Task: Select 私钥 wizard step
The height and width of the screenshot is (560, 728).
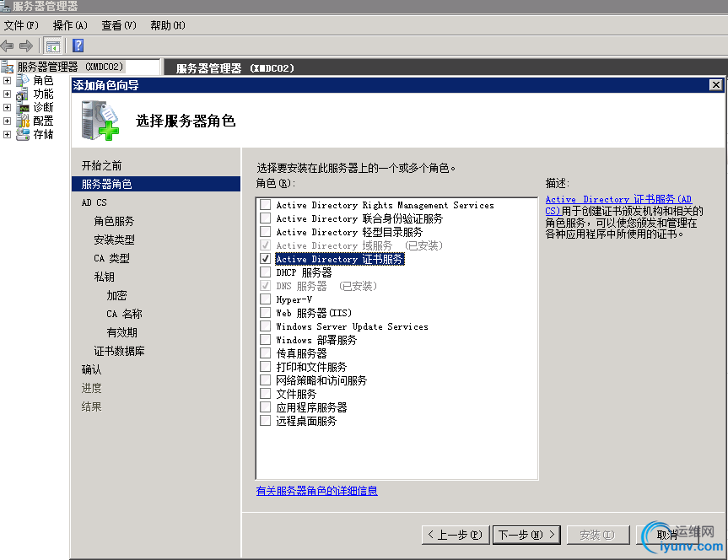Action: [104, 277]
